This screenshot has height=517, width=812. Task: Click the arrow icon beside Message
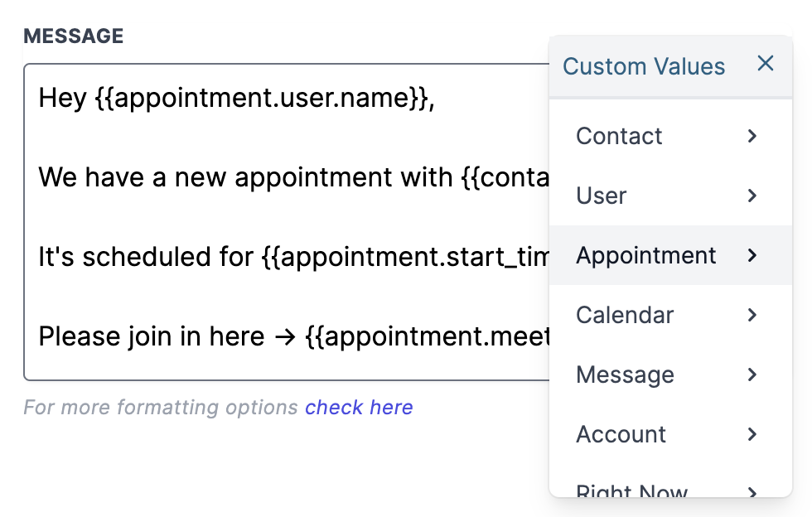pos(752,374)
